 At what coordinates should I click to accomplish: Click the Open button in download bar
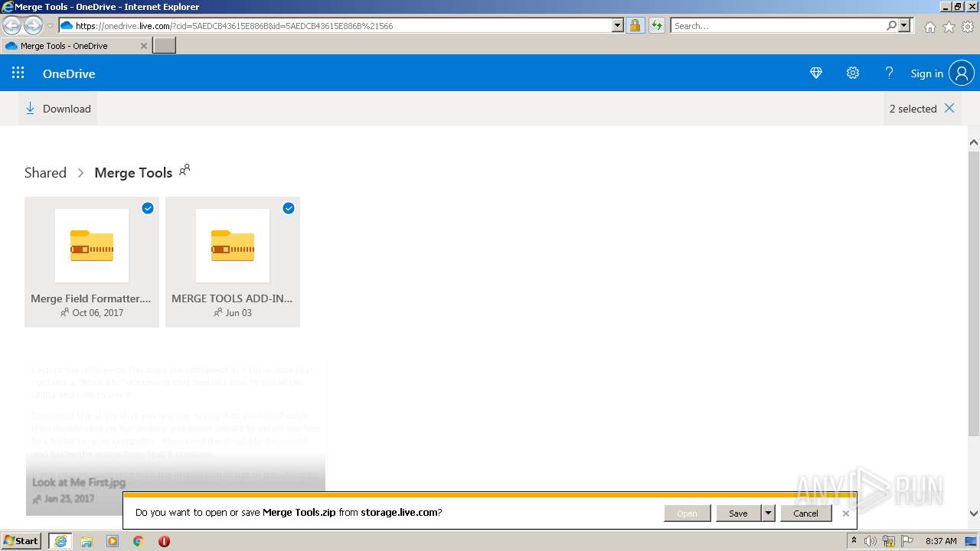(x=687, y=514)
